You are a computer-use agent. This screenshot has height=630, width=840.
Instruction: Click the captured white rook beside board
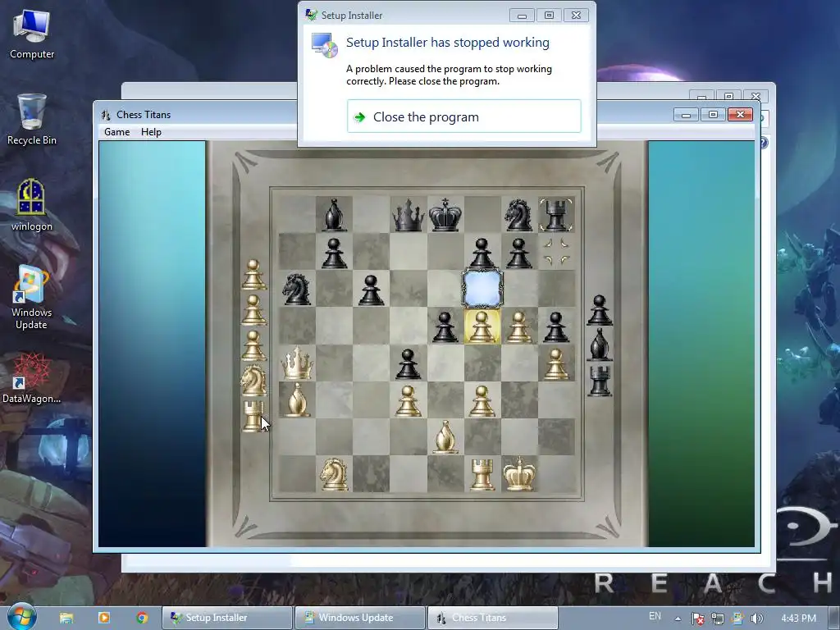253,416
